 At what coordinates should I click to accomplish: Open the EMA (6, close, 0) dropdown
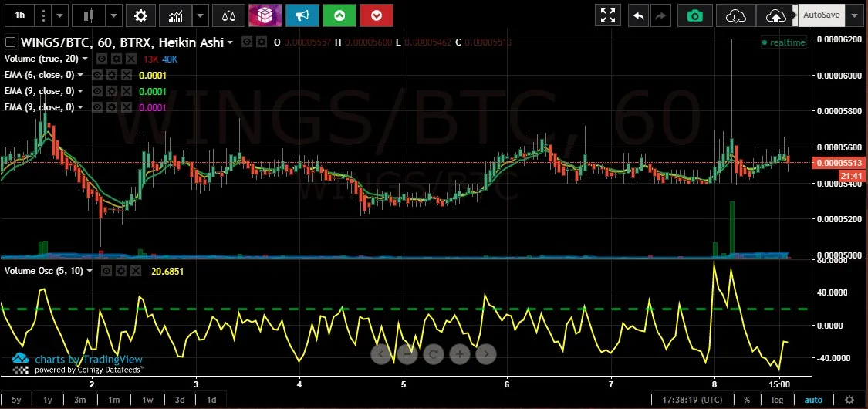[x=80, y=75]
